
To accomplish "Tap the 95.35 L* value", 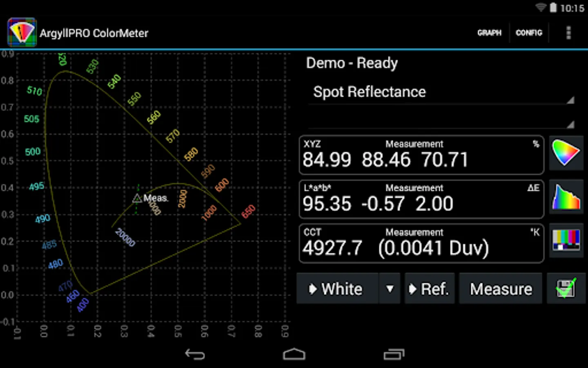I will [327, 204].
